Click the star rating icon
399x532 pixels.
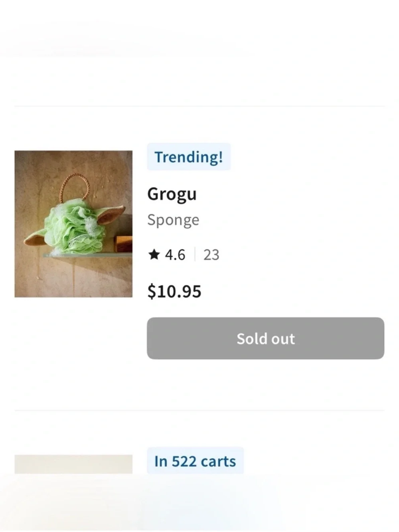[154, 254]
